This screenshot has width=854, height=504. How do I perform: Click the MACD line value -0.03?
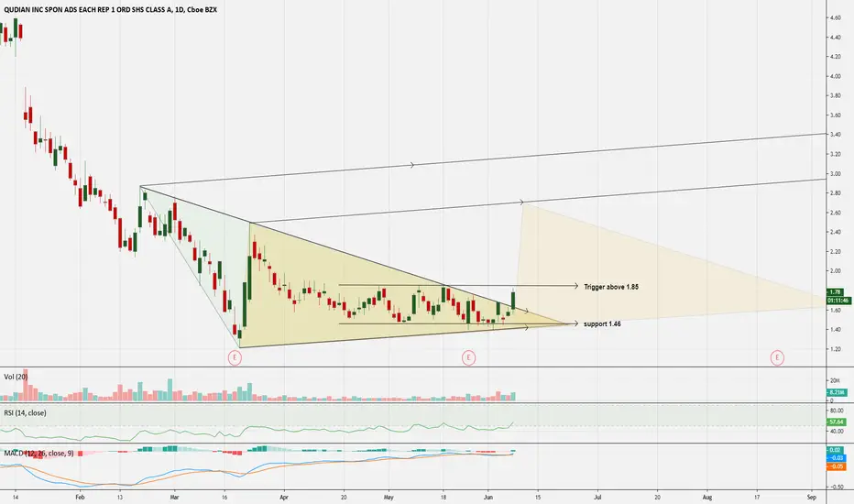pos(836,458)
